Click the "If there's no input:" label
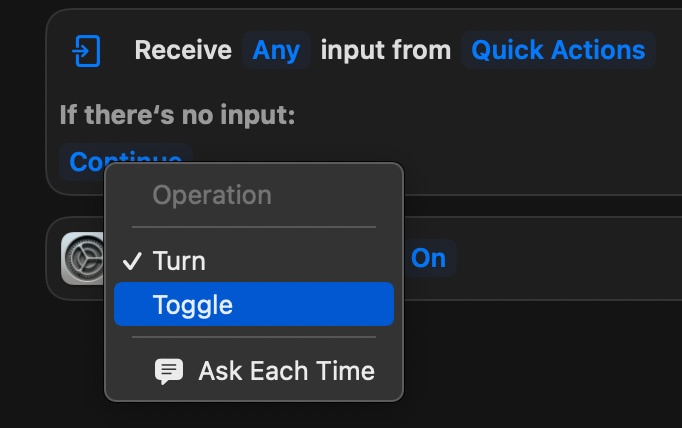 point(177,115)
